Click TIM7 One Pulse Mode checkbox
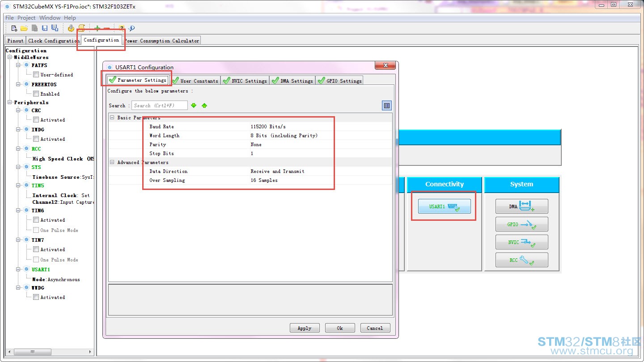The image size is (644, 362). pos(36,260)
